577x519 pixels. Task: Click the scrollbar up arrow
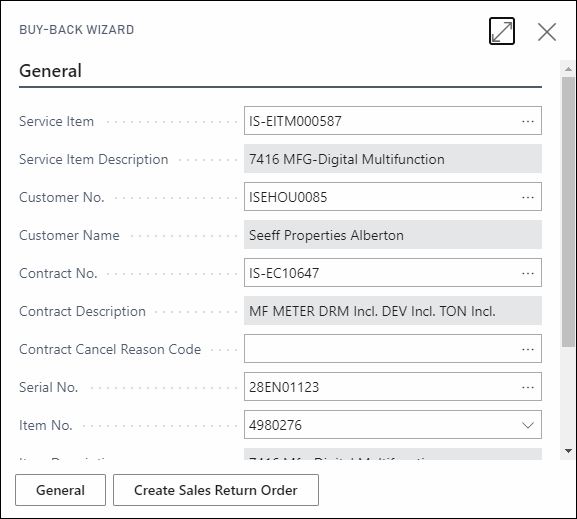[568, 69]
